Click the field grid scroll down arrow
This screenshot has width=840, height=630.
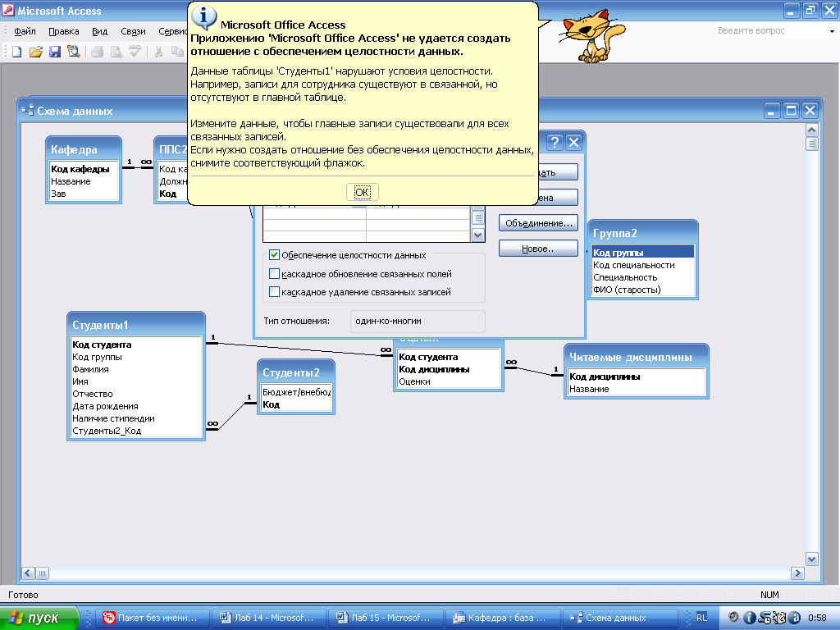pyautogui.click(x=478, y=235)
